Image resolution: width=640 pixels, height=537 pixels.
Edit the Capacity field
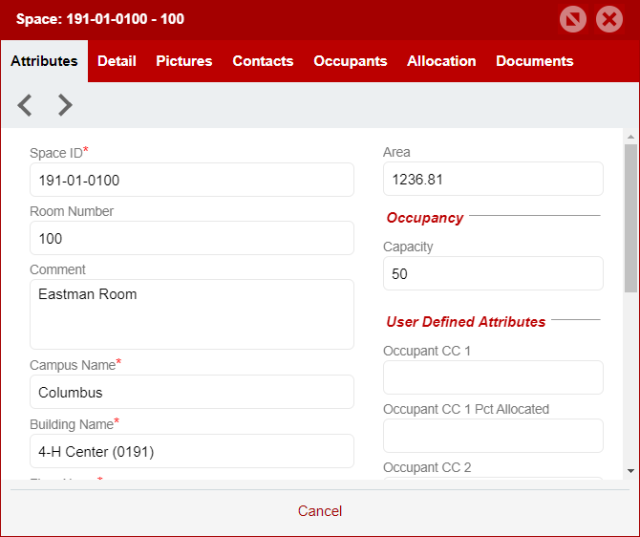(x=493, y=273)
